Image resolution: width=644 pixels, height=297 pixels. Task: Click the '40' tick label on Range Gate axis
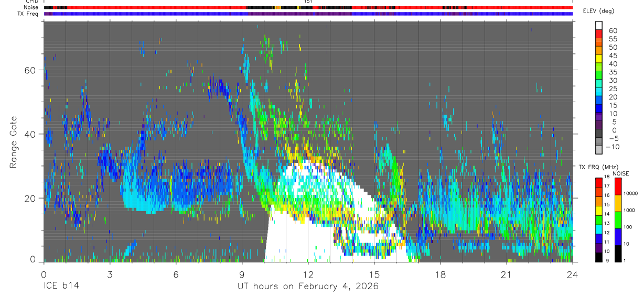click(x=30, y=134)
